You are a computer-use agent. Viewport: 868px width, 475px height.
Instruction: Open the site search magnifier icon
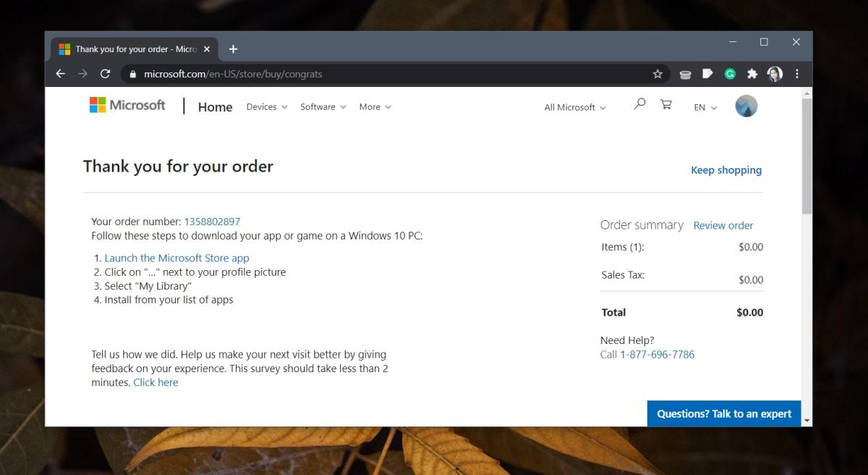639,104
